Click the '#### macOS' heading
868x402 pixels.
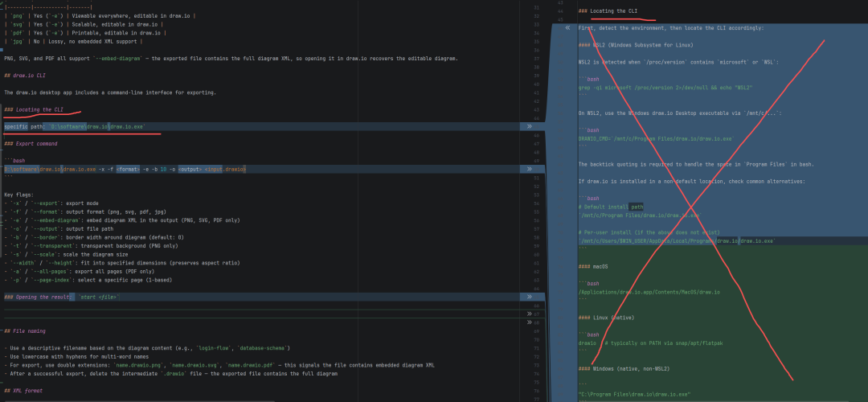coord(595,266)
